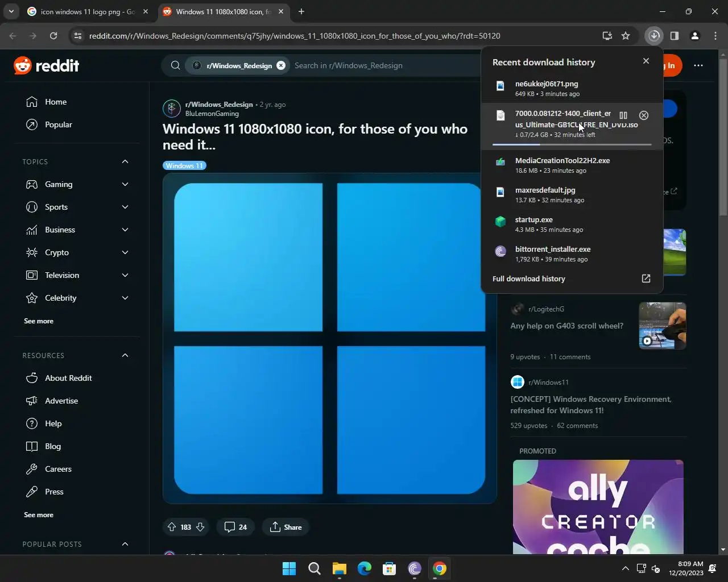Pause the ISO download

(x=623, y=115)
